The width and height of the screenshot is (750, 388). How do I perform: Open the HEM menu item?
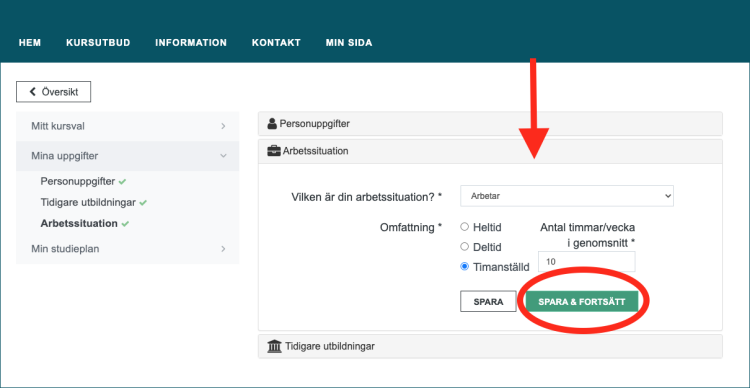(x=30, y=43)
